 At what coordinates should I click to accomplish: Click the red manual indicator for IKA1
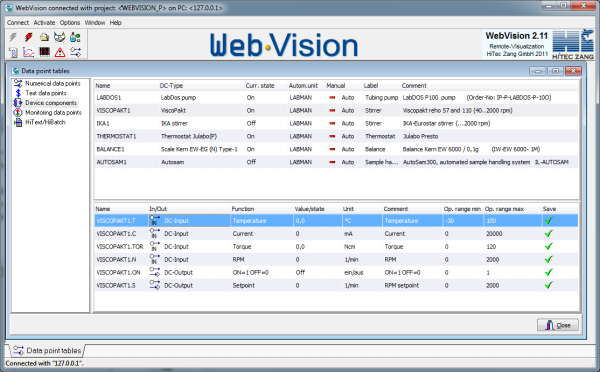click(332, 123)
